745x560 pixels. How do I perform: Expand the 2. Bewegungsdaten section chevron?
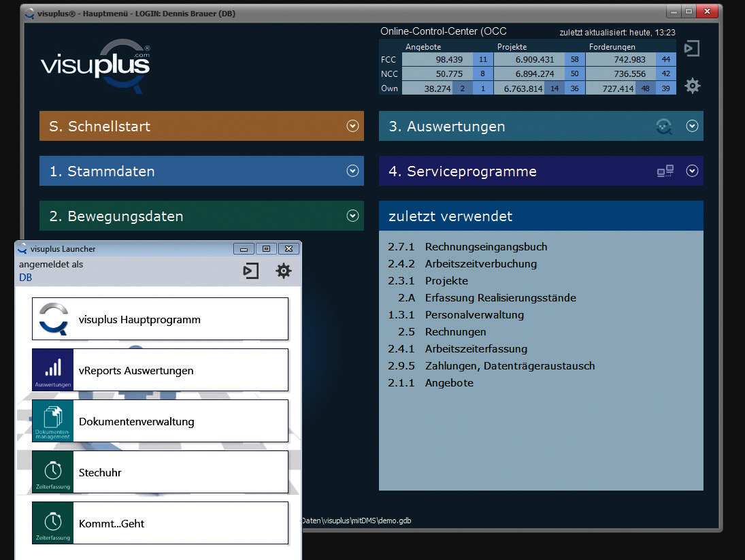coord(352,216)
